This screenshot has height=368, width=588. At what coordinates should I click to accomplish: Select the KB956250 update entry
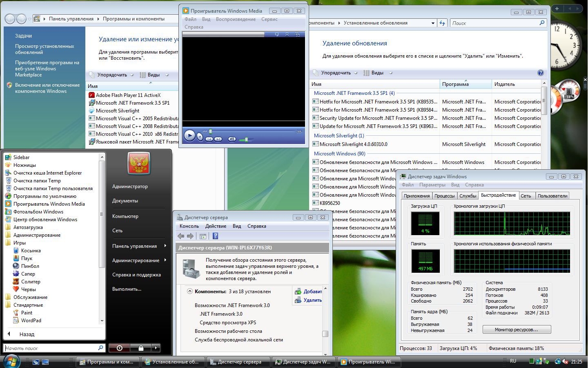330,203
